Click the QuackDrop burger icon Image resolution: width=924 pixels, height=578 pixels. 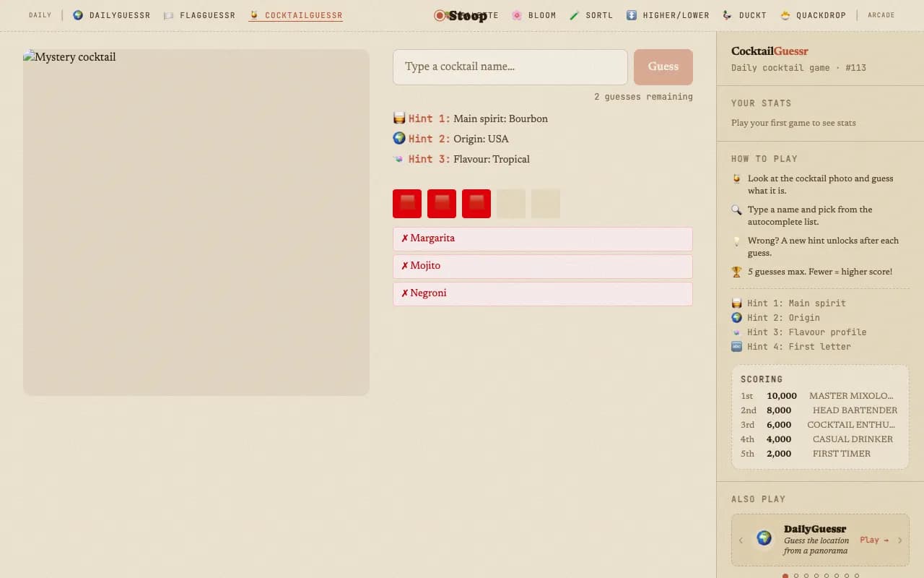pos(785,15)
